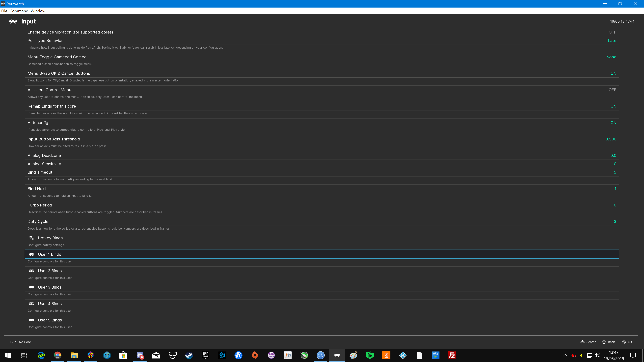The width and height of the screenshot is (644, 362).
Task: Change Menu Toggle Gamepad Combo value None
Action: click(x=611, y=57)
